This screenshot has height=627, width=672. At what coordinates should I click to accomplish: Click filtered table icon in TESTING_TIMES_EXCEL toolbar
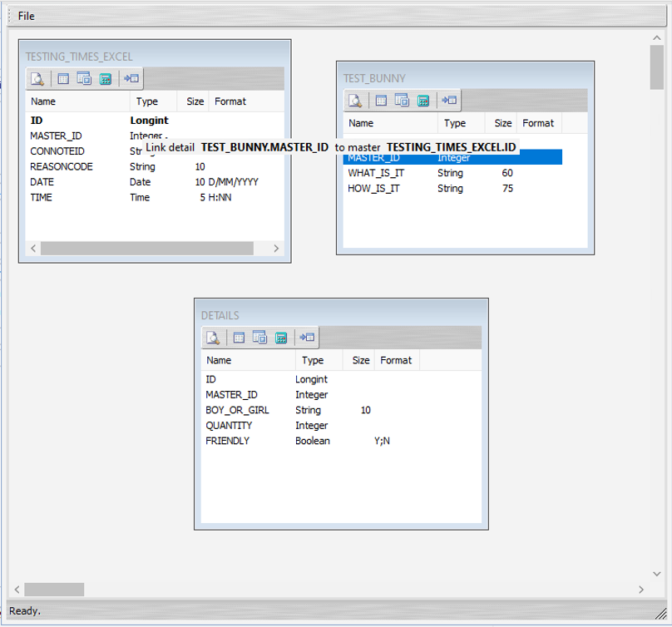pyautogui.click(x=84, y=78)
